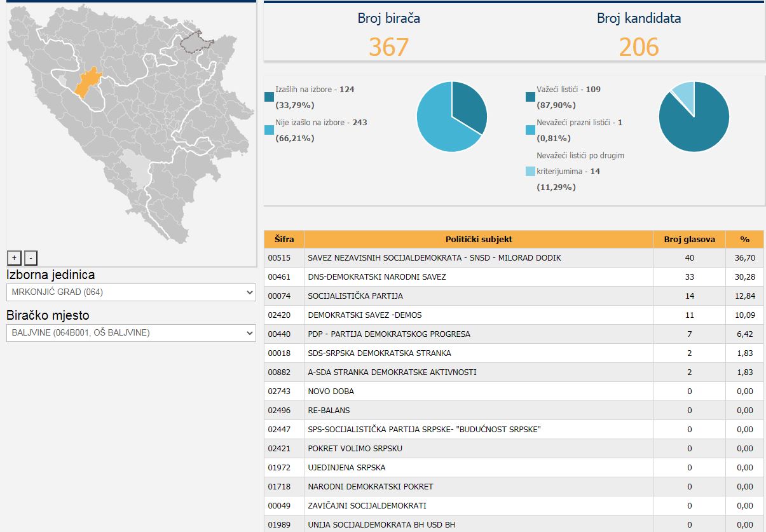Open the Biračko mjesto dropdown
Screen dimensions: 766x532
coord(131,332)
